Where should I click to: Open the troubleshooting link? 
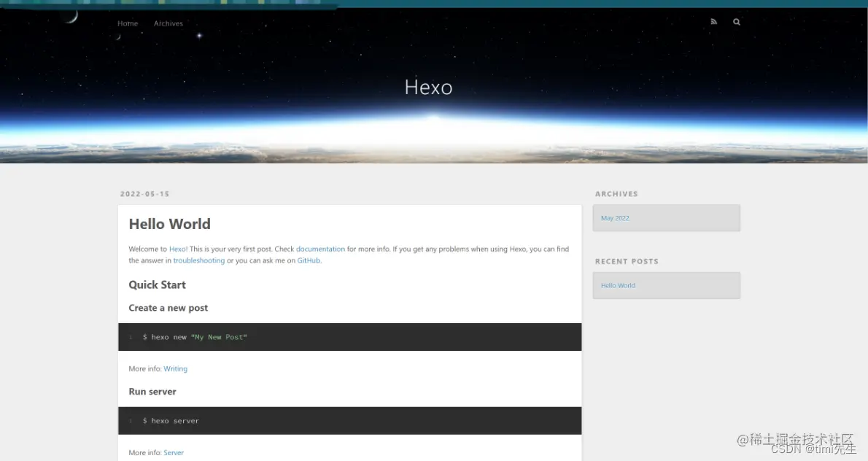click(199, 260)
